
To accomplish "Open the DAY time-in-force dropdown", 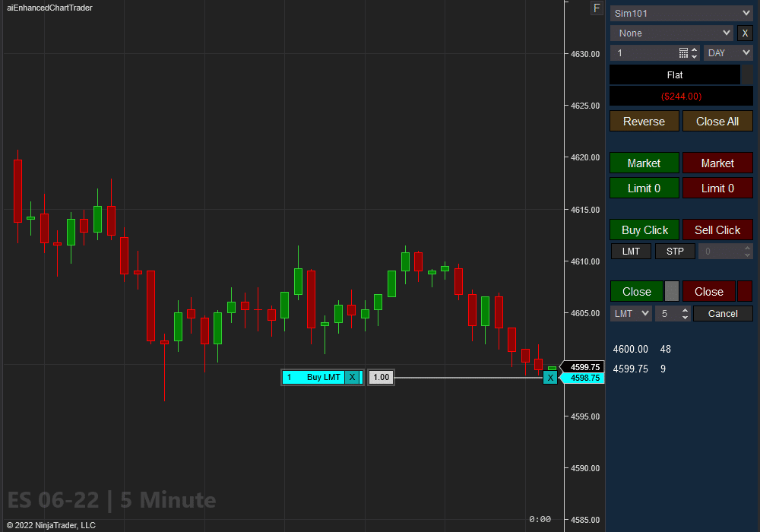I will tap(728, 52).
